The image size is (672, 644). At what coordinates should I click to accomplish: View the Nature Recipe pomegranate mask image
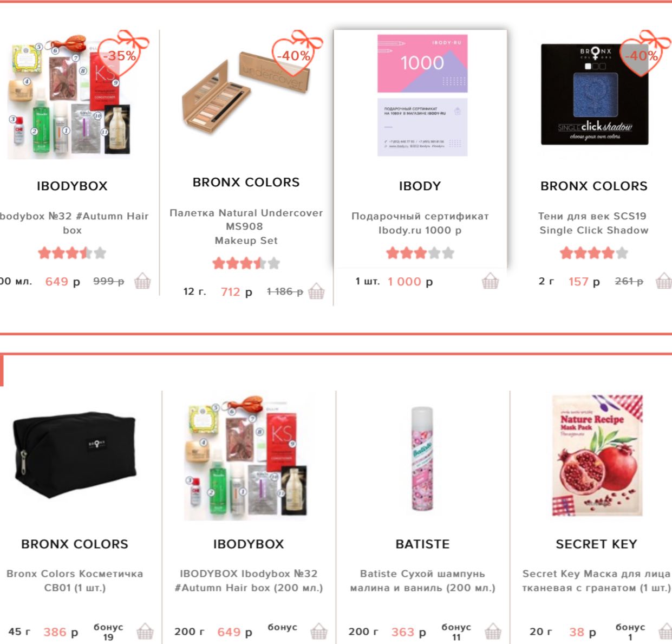597,456
